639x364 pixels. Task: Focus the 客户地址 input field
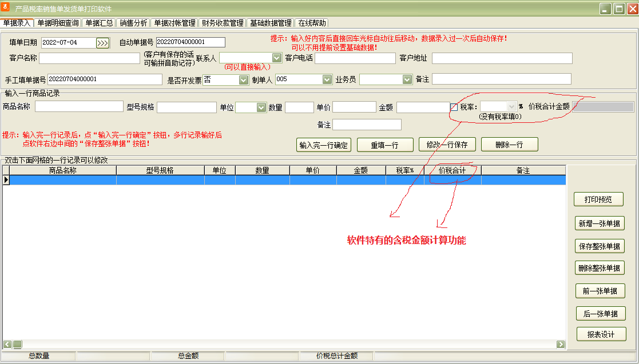(502, 58)
